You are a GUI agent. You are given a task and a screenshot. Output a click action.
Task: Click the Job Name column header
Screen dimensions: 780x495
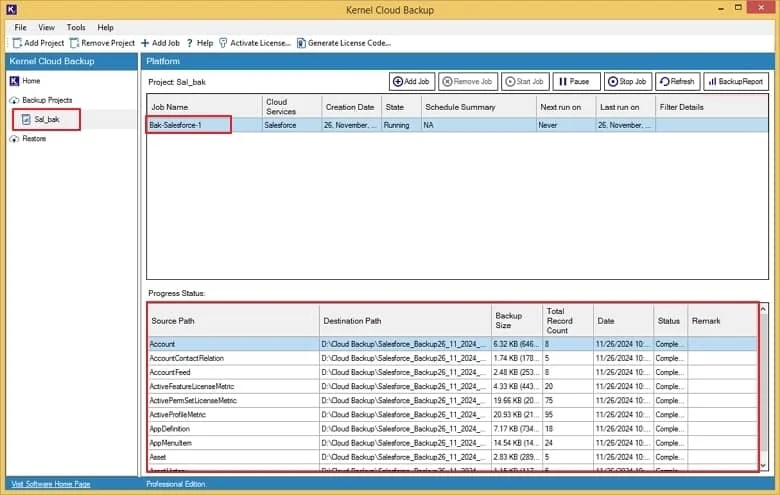click(204, 107)
